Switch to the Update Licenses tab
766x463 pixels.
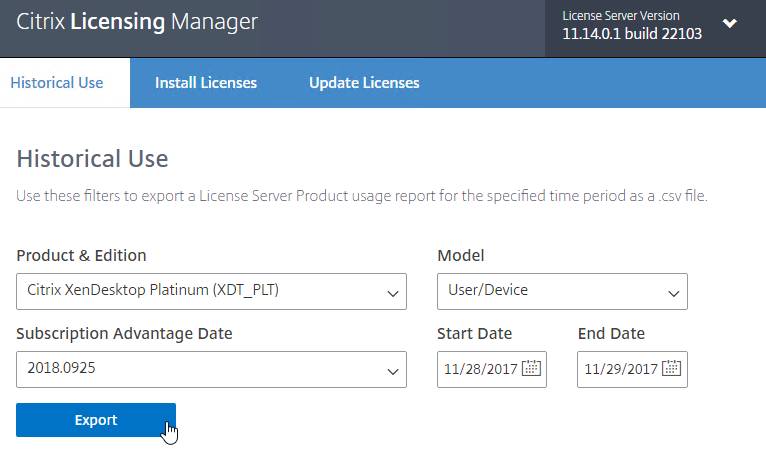pyautogui.click(x=364, y=83)
